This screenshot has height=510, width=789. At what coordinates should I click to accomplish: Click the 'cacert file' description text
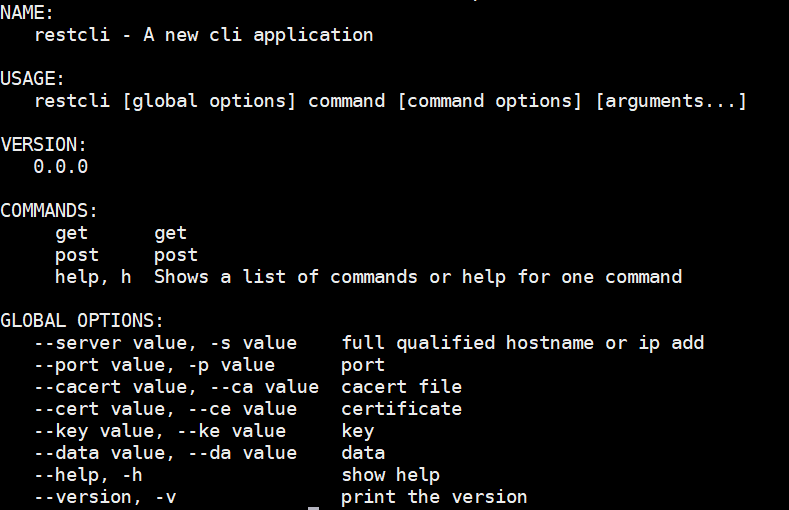402,387
